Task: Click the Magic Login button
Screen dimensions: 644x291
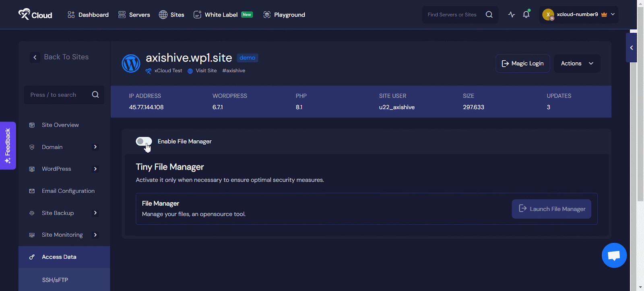Action: tap(523, 64)
